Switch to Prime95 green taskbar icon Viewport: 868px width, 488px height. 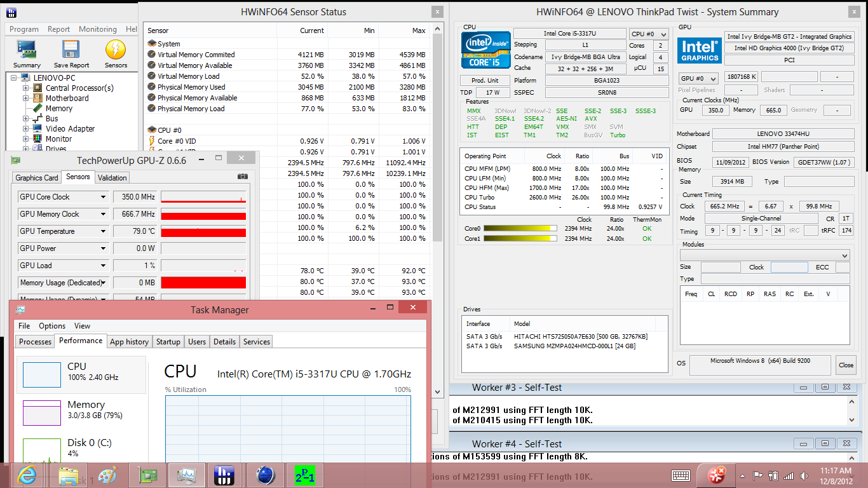coord(304,475)
